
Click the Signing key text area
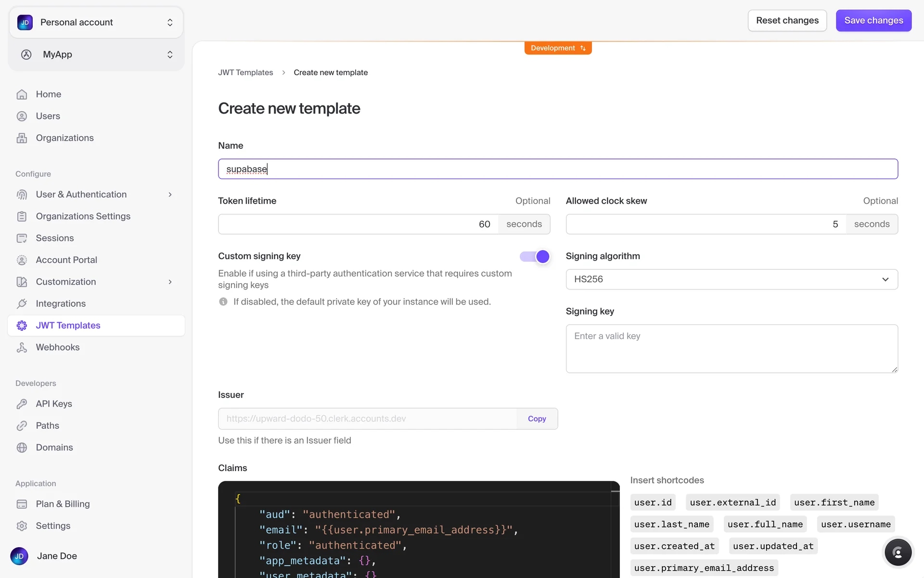(x=731, y=349)
